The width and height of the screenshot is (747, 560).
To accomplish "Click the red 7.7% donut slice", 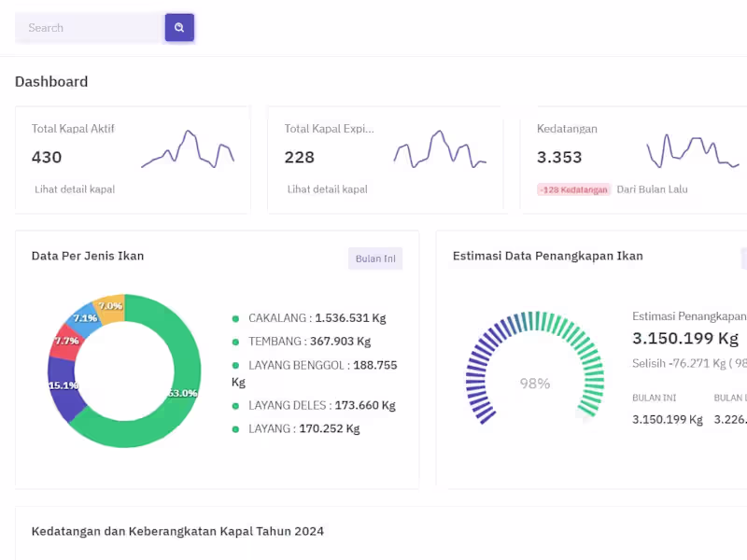I will pyautogui.click(x=64, y=343).
